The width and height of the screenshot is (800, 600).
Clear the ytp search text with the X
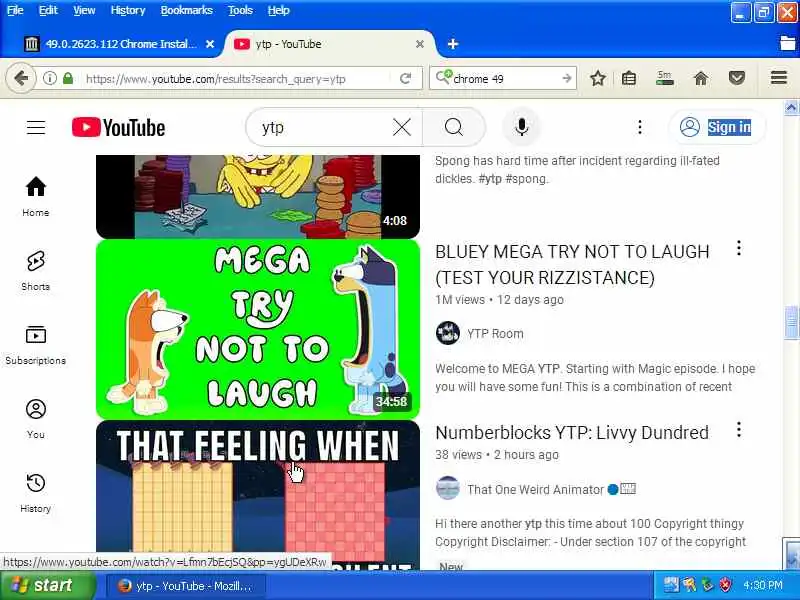pyautogui.click(x=402, y=127)
